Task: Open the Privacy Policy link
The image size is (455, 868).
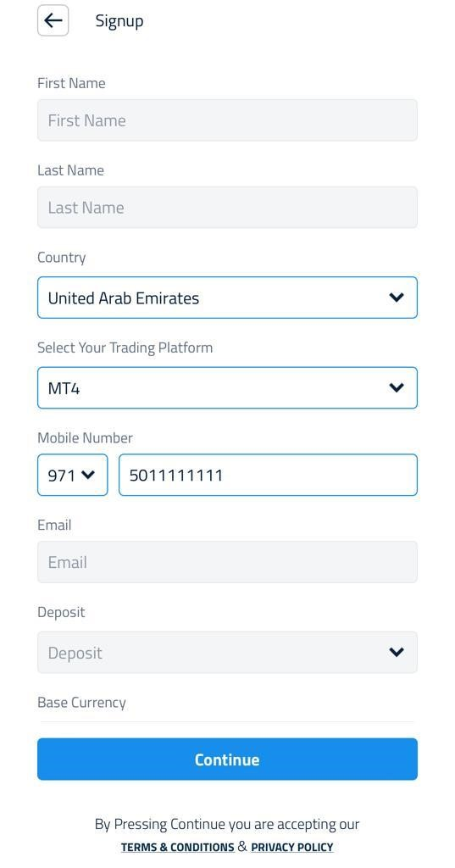Action: pos(292,847)
